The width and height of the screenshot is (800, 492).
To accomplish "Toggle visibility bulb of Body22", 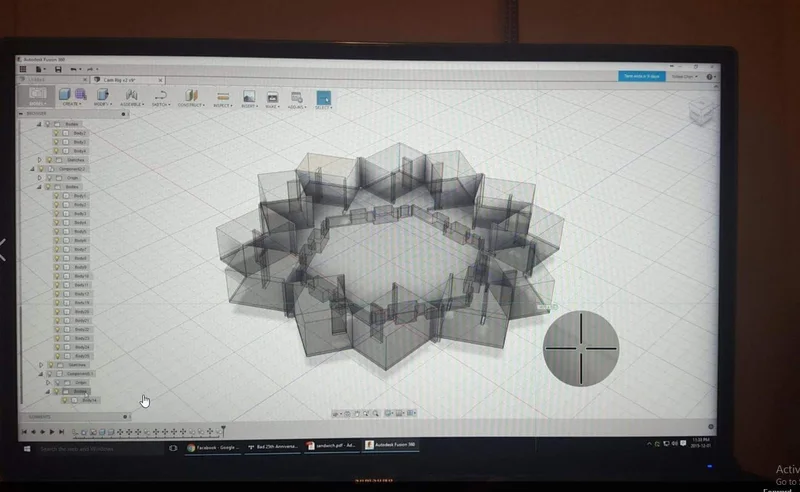I will click(58, 329).
